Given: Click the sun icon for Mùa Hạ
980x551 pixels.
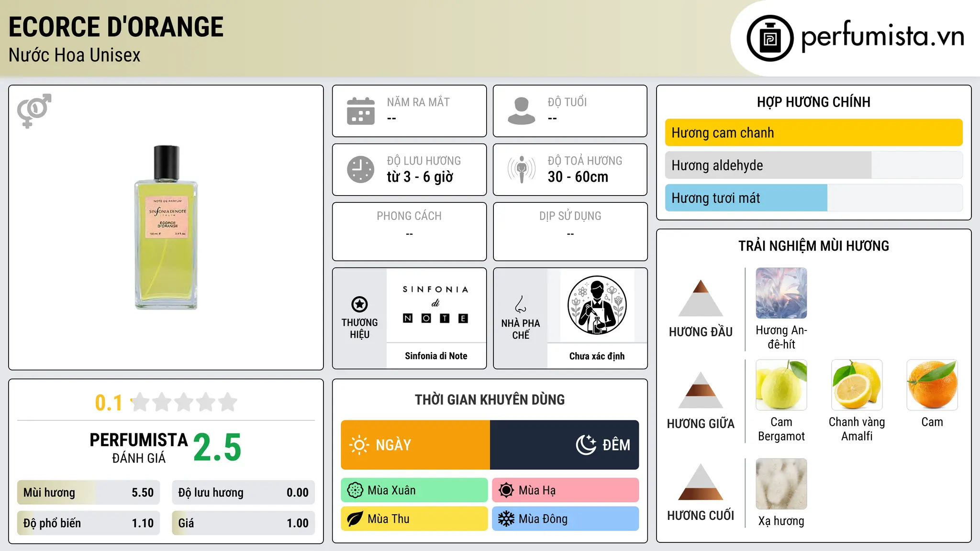Looking at the screenshot, I should click(x=506, y=490).
